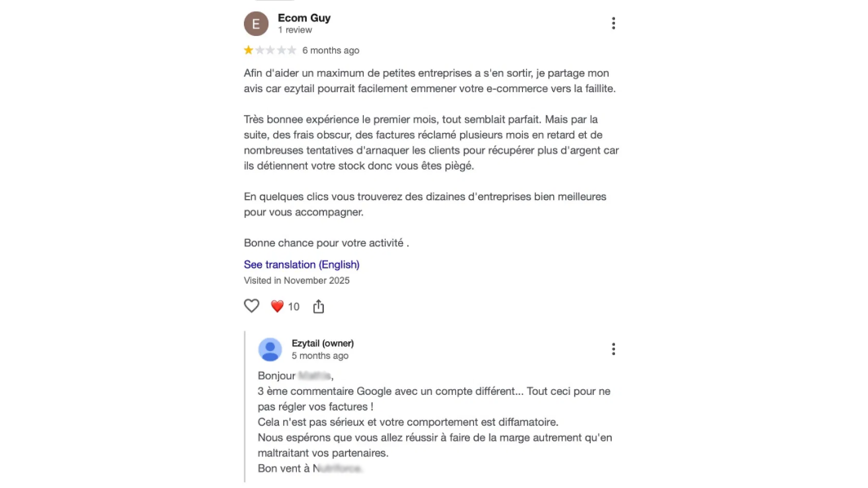Click the "1 review" text under Ecom Guy
The image size is (868, 488).
(294, 30)
